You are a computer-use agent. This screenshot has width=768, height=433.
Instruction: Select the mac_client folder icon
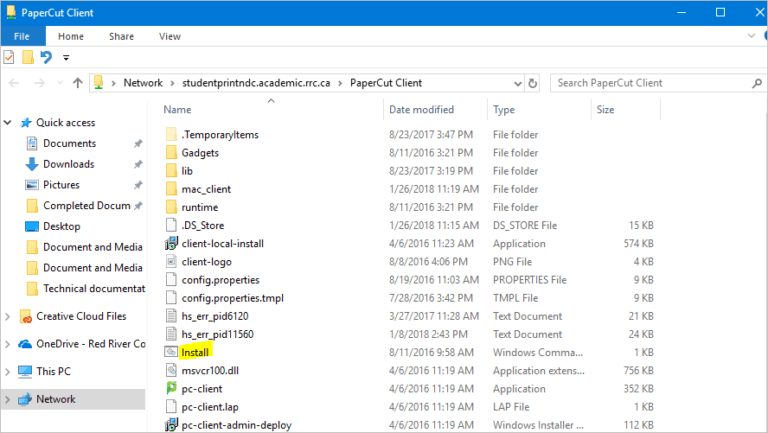click(x=170, y=189)
